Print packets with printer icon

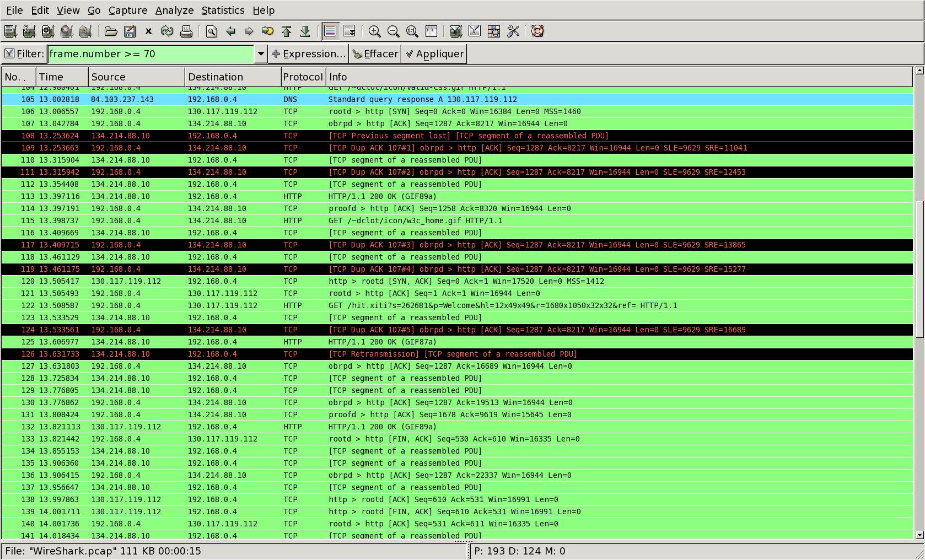tap(186, 31)
